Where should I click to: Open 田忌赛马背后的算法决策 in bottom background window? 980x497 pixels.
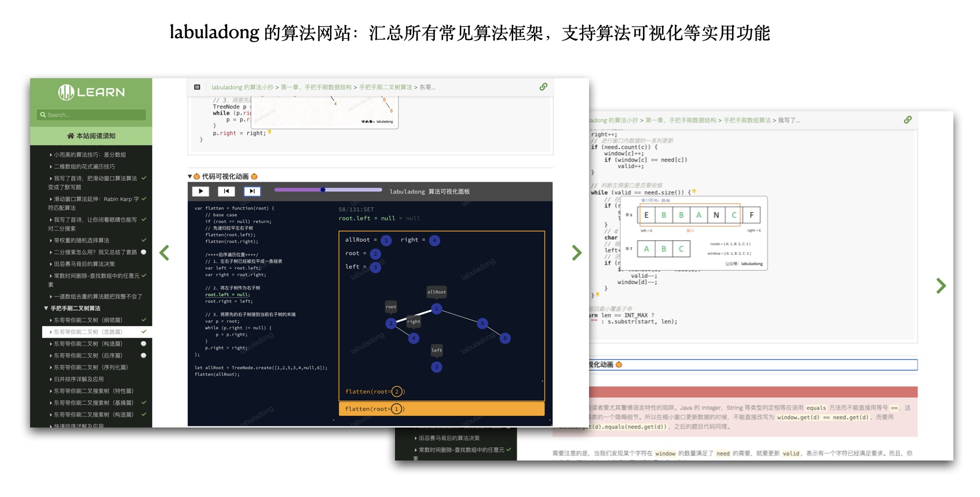click(x=449, y=438)
